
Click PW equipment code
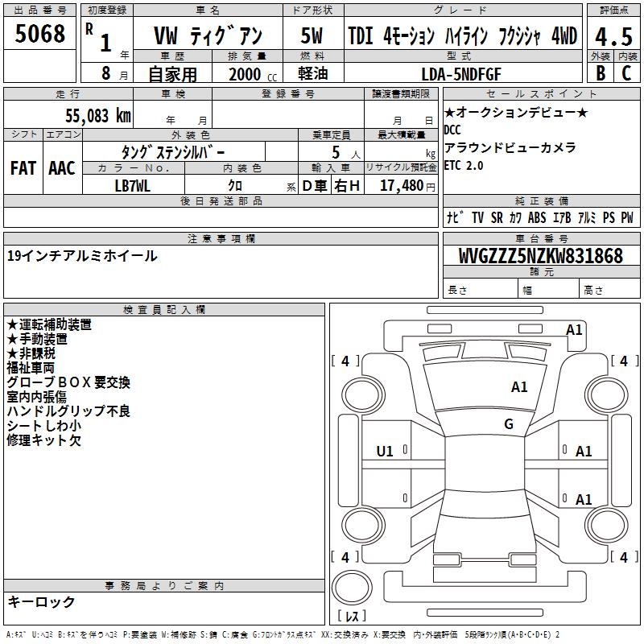pyautogui.click(x=627, y=217)
